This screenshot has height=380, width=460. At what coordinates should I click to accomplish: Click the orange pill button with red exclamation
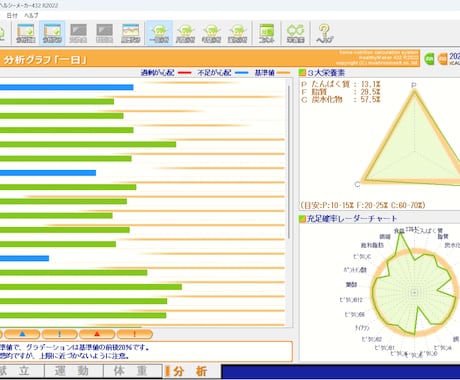(135, 334)
